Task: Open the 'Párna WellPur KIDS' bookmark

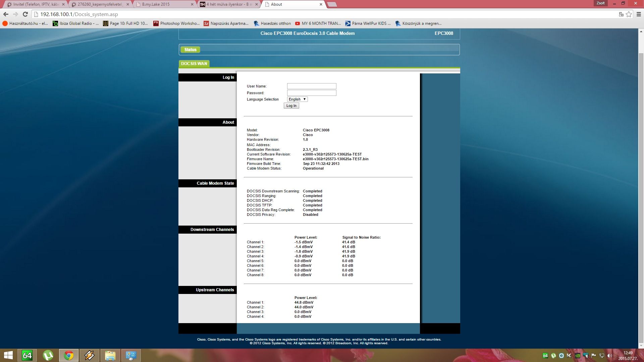Action: (368, 23)
